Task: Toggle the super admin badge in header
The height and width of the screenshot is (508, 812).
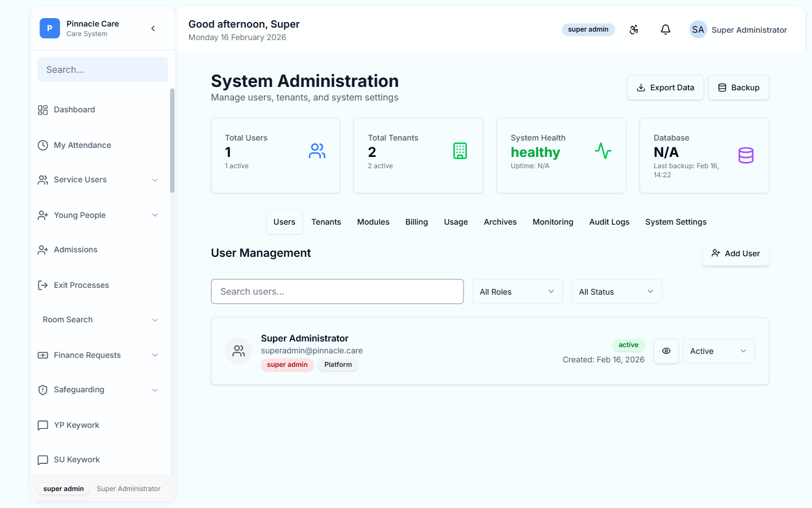Action: click(588, 29)
